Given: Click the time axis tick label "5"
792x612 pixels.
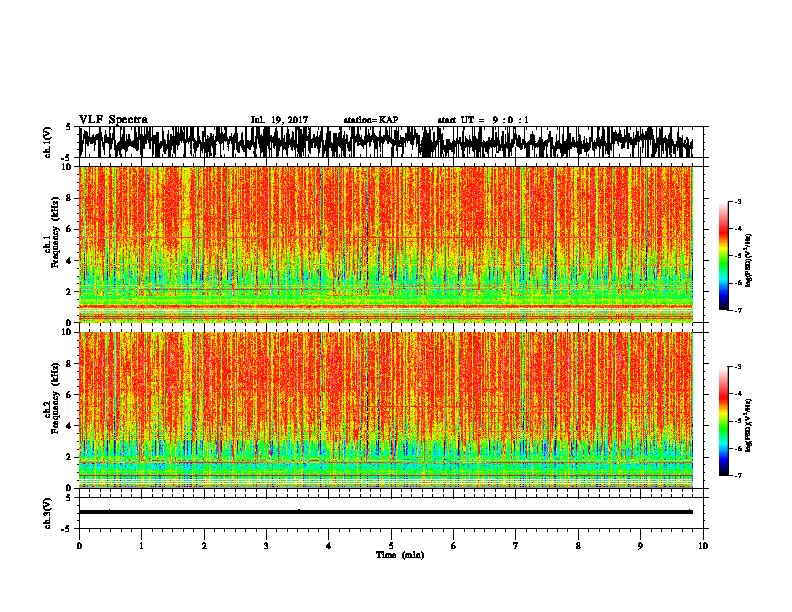Looking at the screenshot, I should tap(391, 546).
